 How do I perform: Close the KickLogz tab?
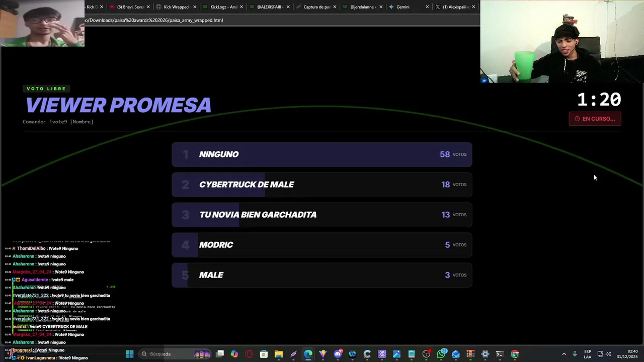click(x=241, y=7)
